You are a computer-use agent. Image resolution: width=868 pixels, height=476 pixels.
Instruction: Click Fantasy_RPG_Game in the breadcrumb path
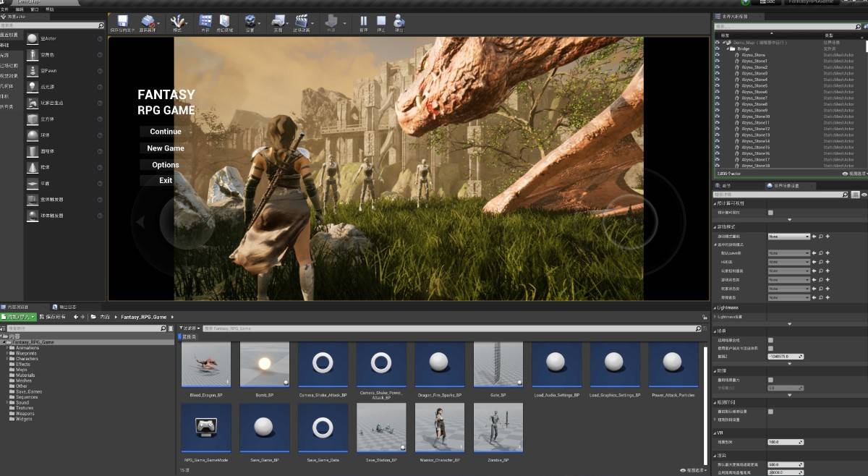pos(144,317)
